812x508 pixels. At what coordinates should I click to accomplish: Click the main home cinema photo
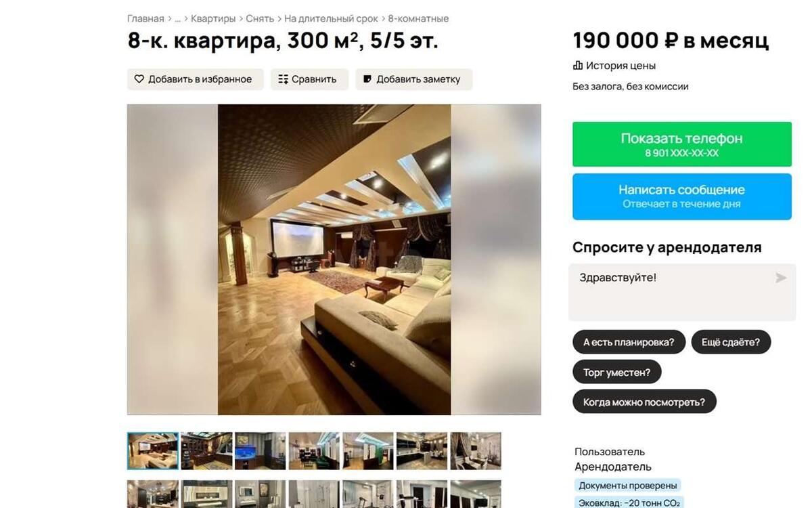point(334,259)
